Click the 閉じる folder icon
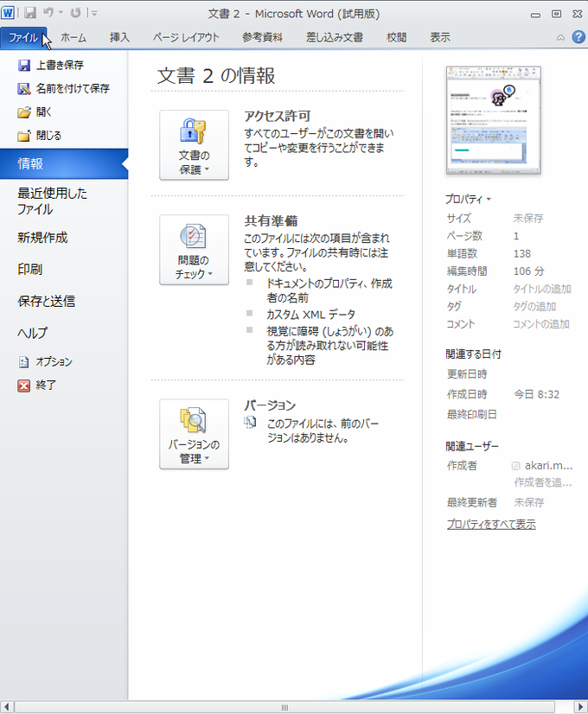 click(24, 136)
